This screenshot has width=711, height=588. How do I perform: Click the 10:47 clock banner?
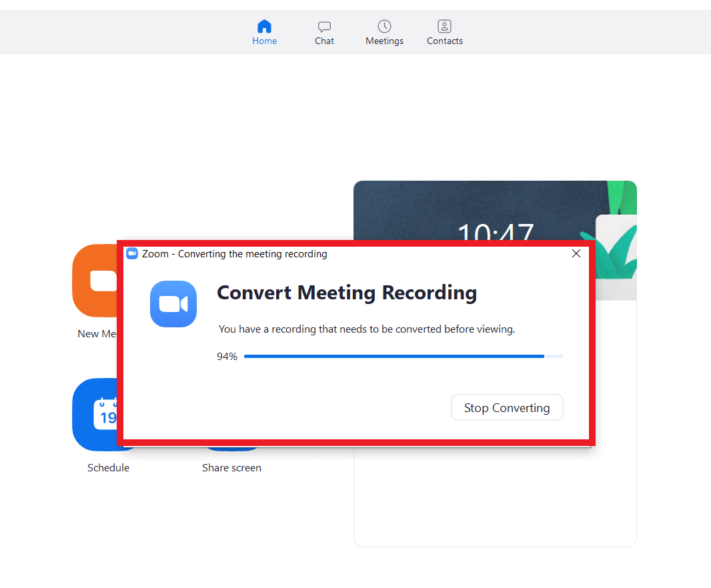point(495,211)
